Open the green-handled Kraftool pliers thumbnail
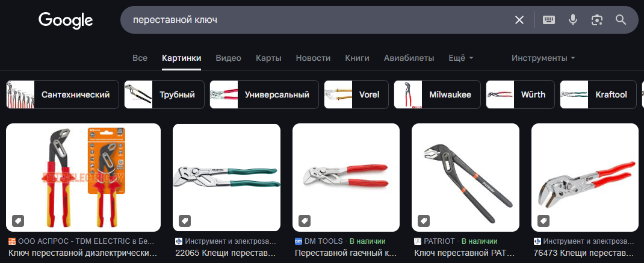Image resolution: width=644 pixels, height=263 pixels. pyautogui.click(x=227, y=178)
